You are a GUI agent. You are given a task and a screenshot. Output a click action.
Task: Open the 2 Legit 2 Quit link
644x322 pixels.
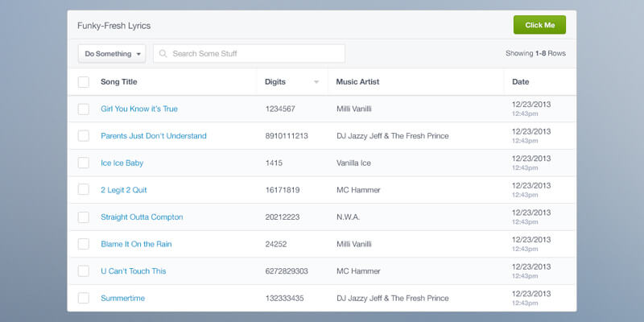(x=123, y=190)
